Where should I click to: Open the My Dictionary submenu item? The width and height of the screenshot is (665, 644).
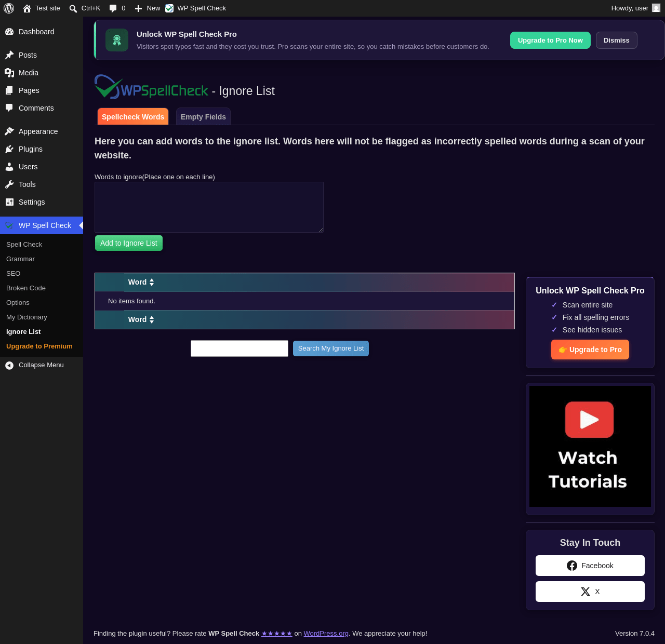27,317
